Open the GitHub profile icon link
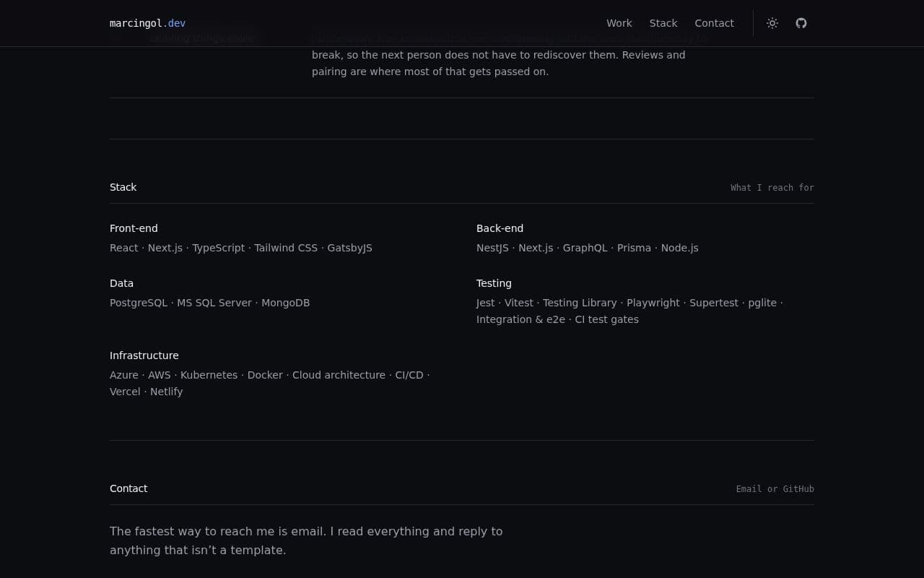 (801, 23)
